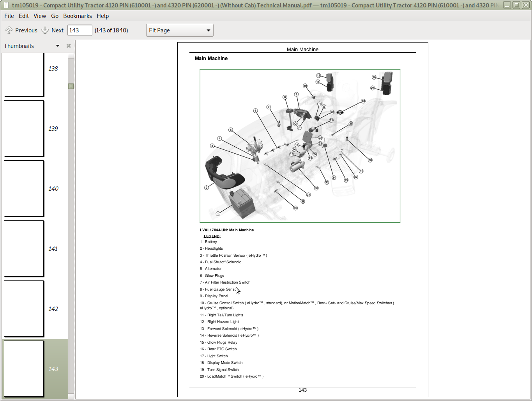Click legend entry '16 - Rear PTO Switch'
532x401 pixels.
218,349
